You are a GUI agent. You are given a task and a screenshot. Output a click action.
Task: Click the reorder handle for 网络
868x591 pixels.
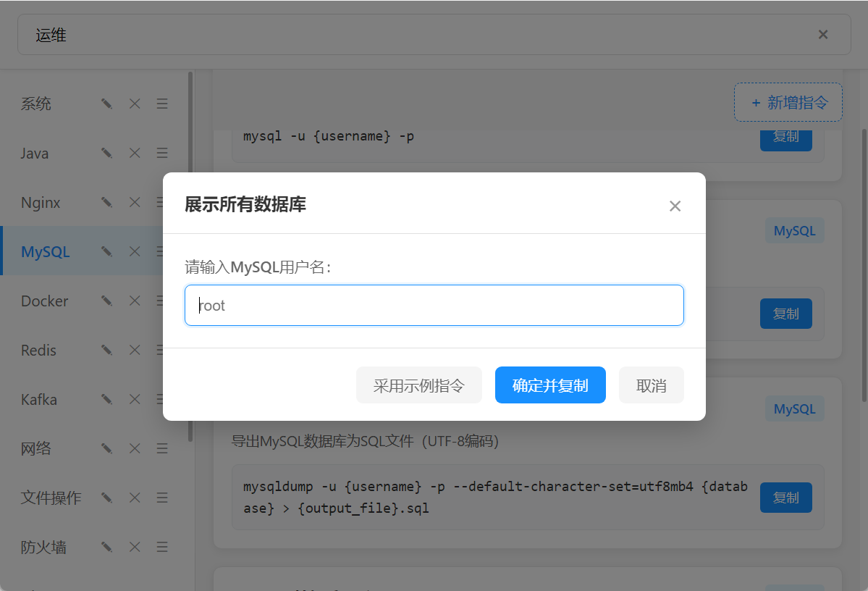(161, 448)
